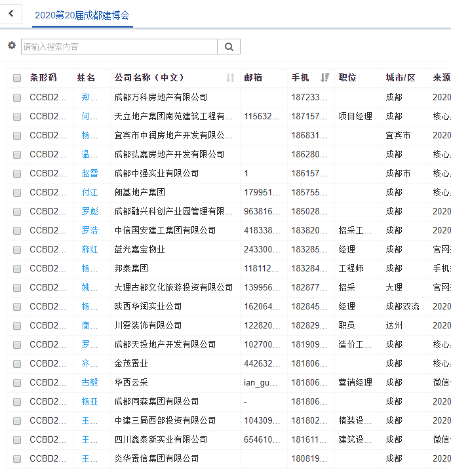451x476 pixels.
Task: Click the 职位 column header
Action: [347, 78]
